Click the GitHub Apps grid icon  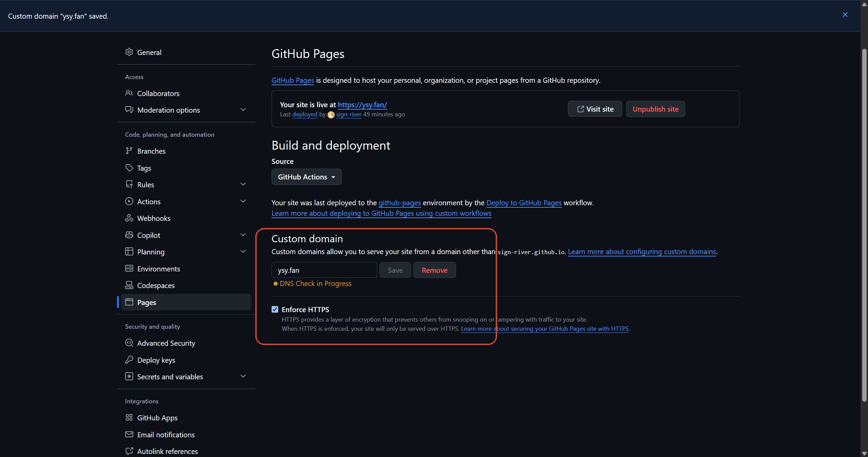[x=129, y=417]
